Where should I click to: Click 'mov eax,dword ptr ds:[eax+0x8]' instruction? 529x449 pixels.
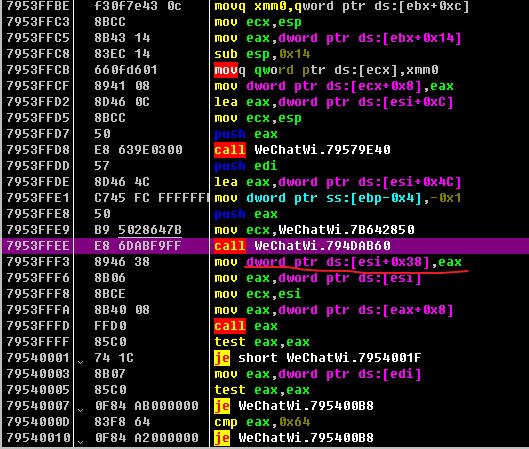click(334, 310)
